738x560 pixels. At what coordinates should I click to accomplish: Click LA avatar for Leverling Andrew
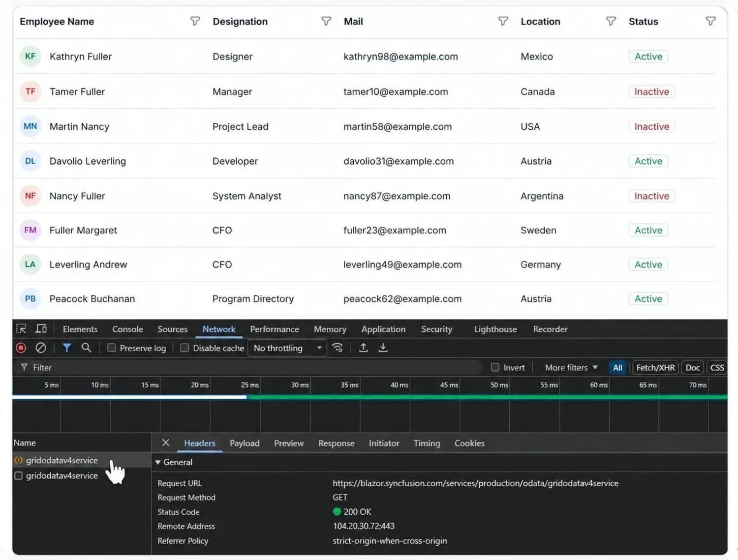(31, 265)
